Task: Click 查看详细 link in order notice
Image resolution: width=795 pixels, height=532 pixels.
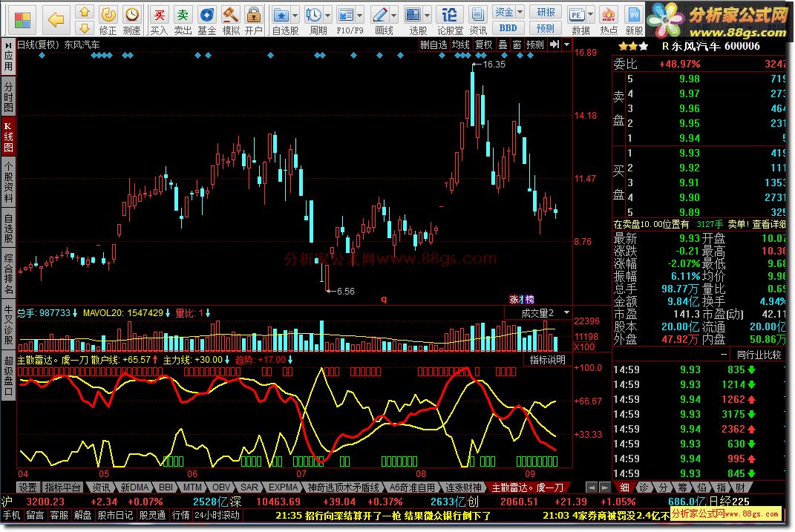Action: coord(768,224)
